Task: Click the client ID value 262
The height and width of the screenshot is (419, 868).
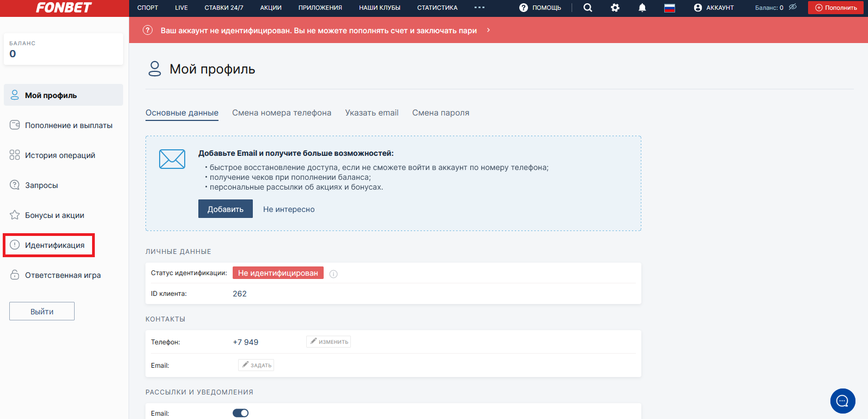Action: click(240, 294)
